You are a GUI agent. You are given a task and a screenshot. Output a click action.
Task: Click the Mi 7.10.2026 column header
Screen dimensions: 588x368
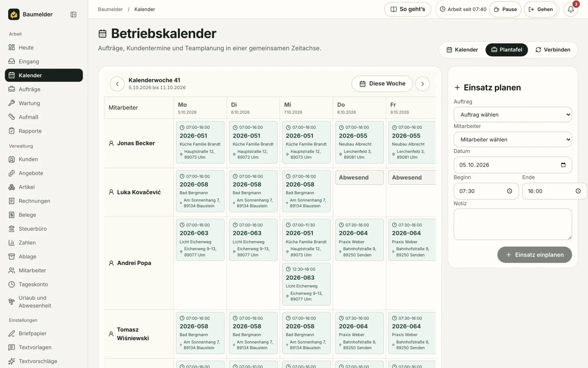click(306, 108)
